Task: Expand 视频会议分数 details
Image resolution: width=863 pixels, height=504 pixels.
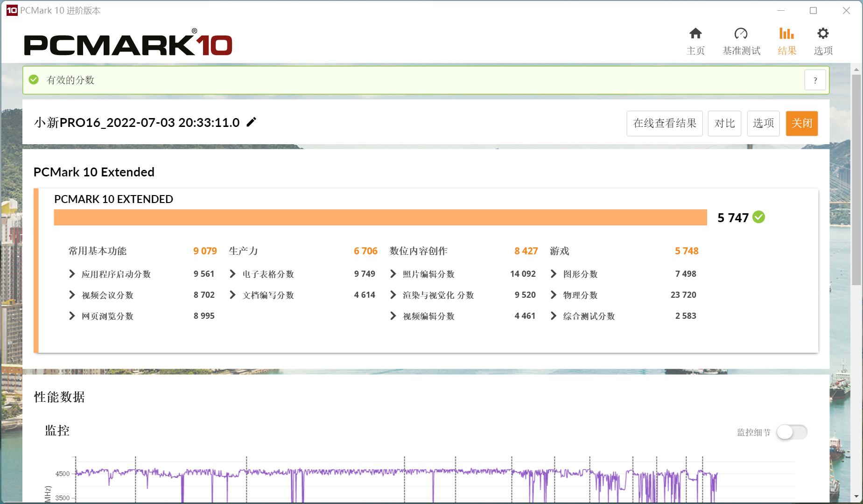Action: (72, 295)
